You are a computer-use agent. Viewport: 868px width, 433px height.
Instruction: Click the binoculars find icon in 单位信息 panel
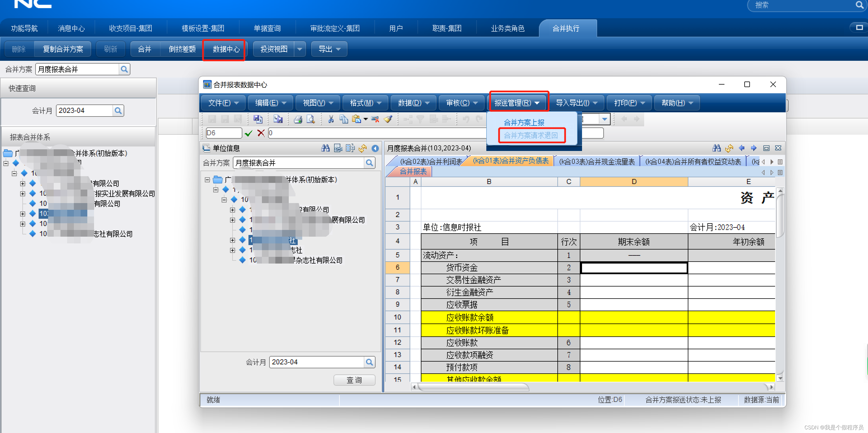[x=325, y=148]
